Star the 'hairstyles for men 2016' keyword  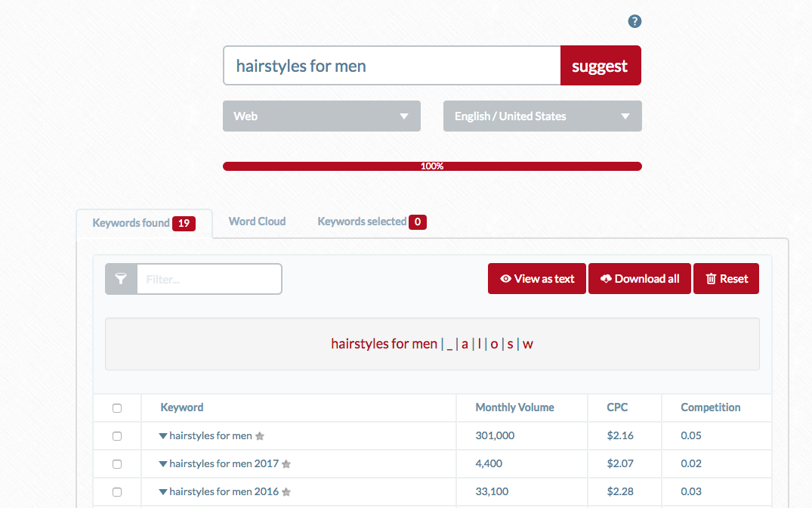286,492
